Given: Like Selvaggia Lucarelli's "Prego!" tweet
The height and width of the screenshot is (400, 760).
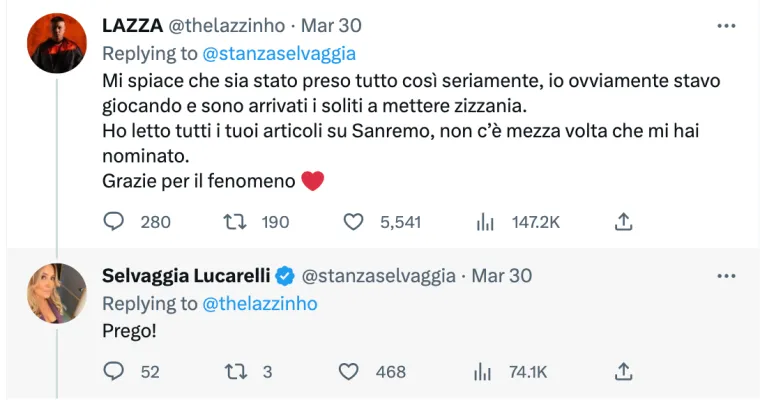Looking at the screenshot, I should pyautogui.click(x=349, y=371).
